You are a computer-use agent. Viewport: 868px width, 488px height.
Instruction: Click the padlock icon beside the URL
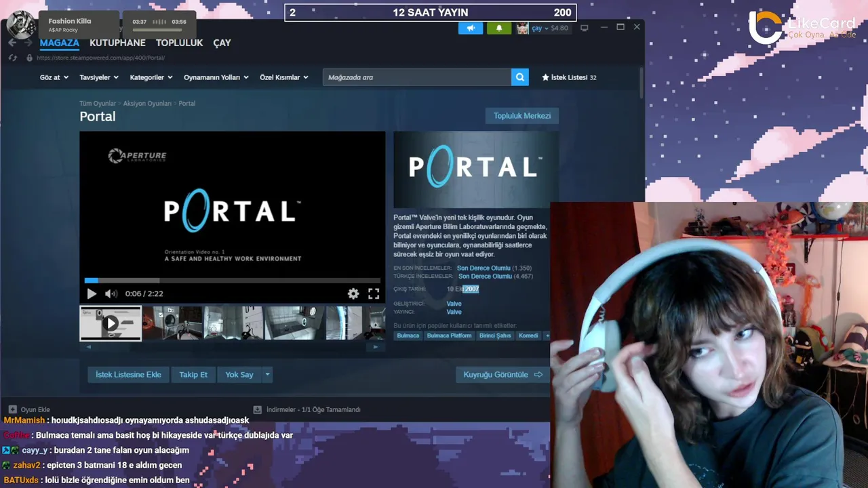click(x=29, y=58)
